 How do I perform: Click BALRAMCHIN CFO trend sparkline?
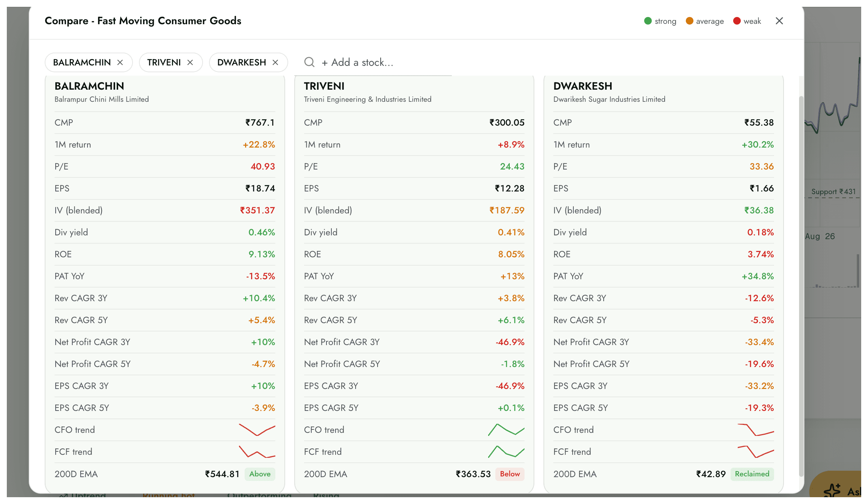(x=257, y=430)
